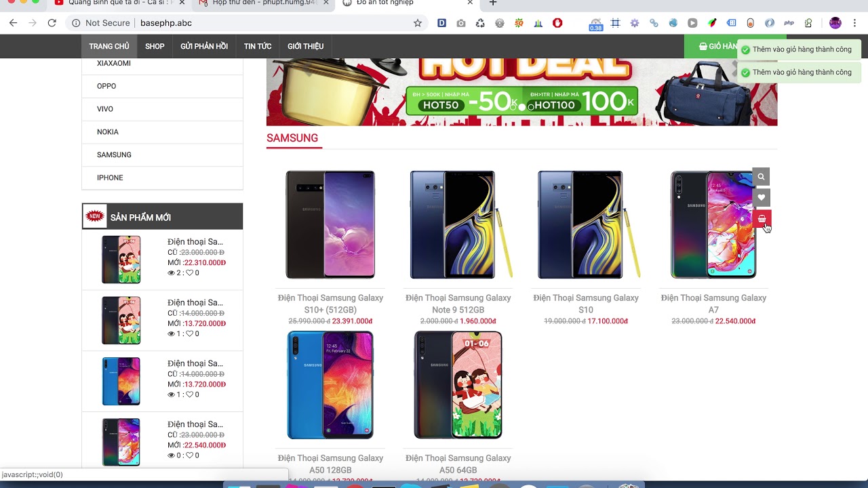Close the Gmail Hộp thư đến tab
Screen dimensions: 868x488
coord(326,3)
